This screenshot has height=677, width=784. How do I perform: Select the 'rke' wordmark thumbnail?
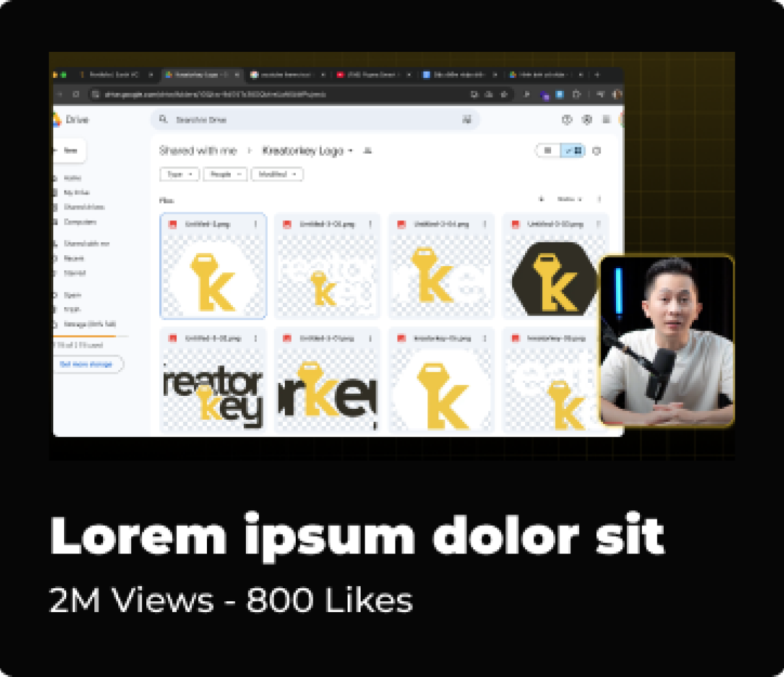328,390
